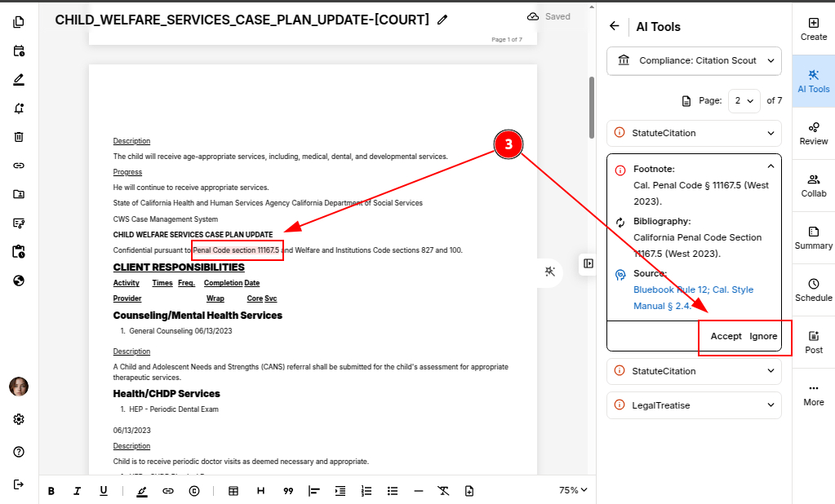Open the 75% zoom level dropdown
This screenshot has width=835, height=504.
[573, 491]
